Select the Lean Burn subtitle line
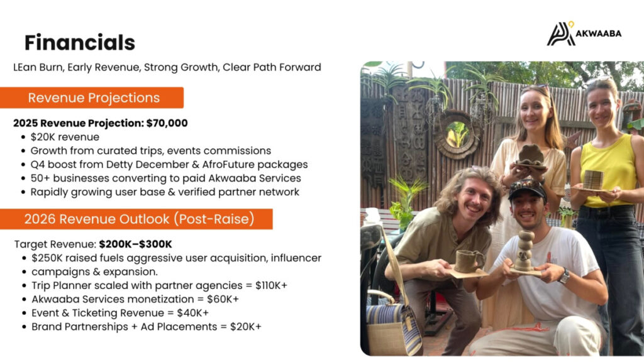 [x=167, y=67]
